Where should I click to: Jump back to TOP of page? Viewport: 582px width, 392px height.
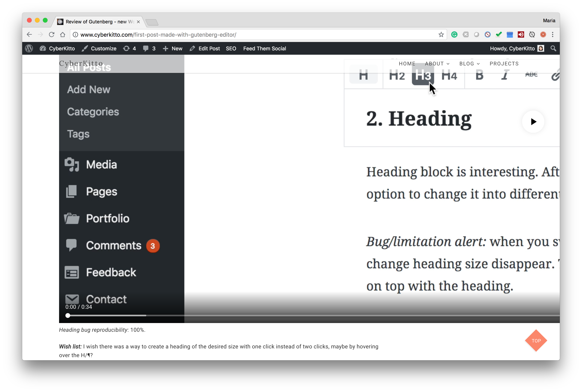[536, 341]
